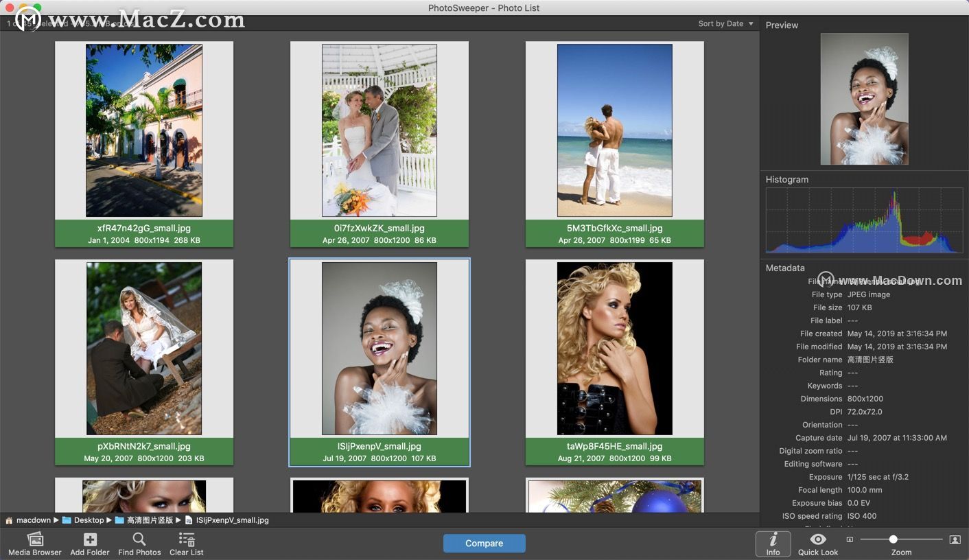Image resolution: width=969 pixels, height=560 pixels.
Task: Click the ISO speed rating value ISO 400
Action: [862, 516]
